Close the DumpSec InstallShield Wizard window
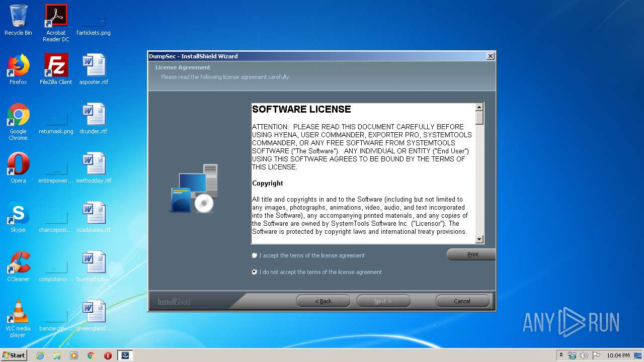This screenshot has height=362, width=644. pos(491,56)
